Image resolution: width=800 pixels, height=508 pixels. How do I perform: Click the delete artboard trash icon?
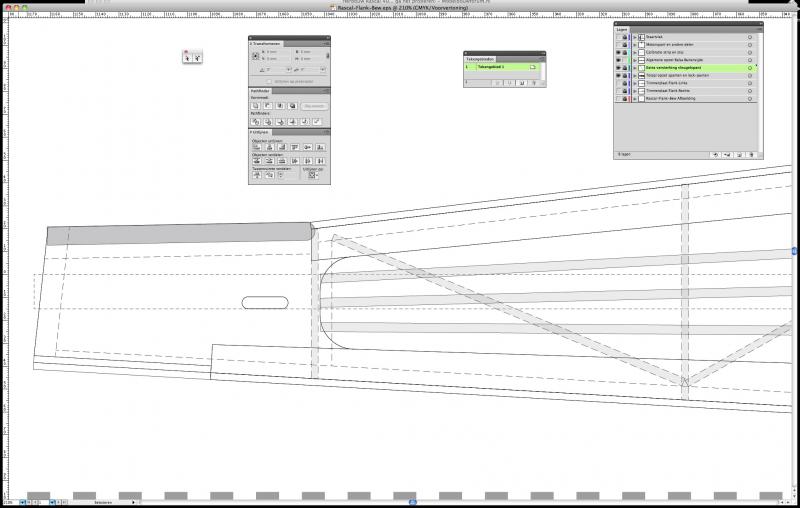pos(534,83)
